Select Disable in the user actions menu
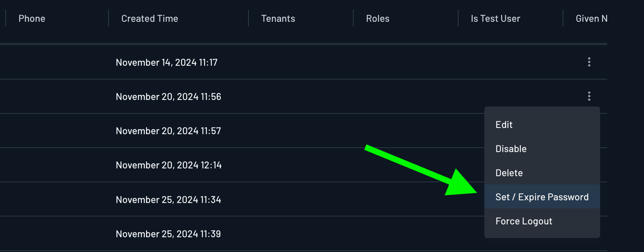The image size is (644, 252). (511, 149)
